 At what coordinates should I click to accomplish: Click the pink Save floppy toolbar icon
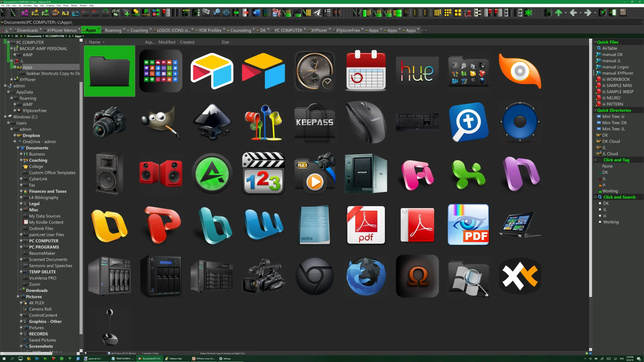point(276,13)
